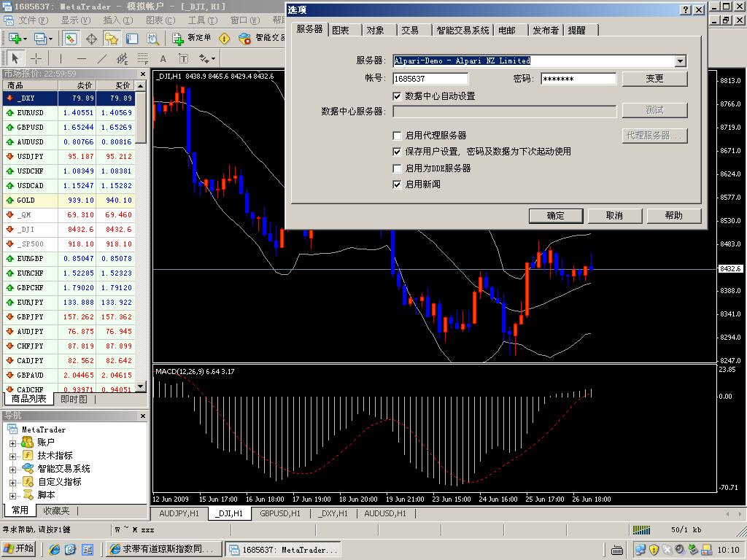The width and height of the screenshot is (747, 560).
Task: Click the 帮助 button in dialog
Action: [673, 216]
